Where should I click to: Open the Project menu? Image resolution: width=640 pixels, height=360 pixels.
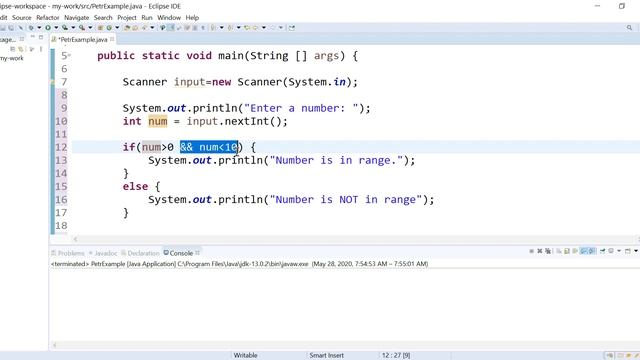[127, 18]
